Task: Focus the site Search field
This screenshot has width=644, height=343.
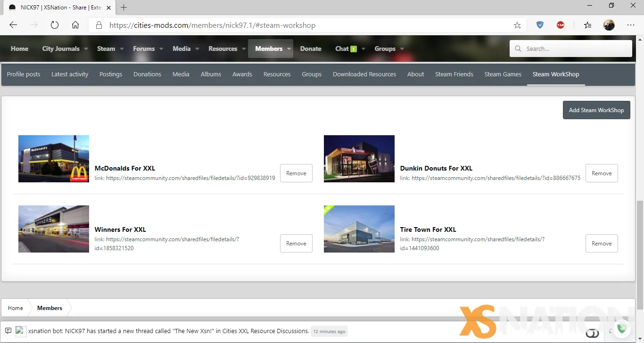Action: coord(570,49)
